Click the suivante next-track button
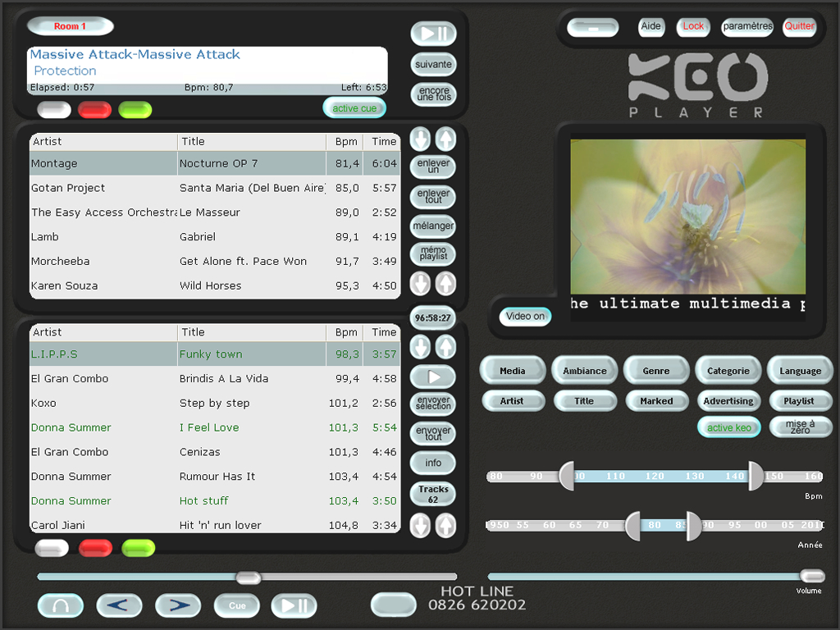Screen dimensions: 840x630 433,65
